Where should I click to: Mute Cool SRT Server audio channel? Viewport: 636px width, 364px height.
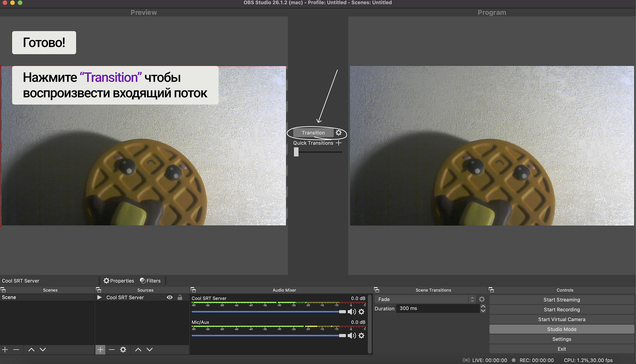(352, 312)
